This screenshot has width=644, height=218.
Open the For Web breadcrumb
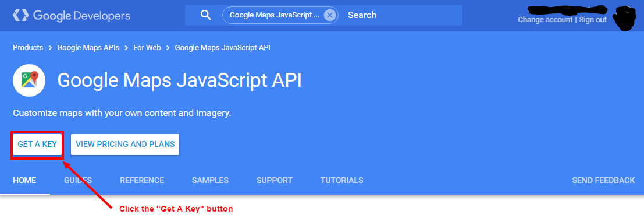[x=147, y=48]
